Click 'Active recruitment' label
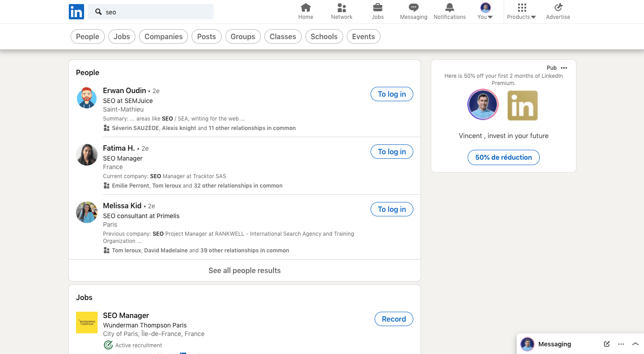This screenshot has width=644, height=354. tap(139, 345)
